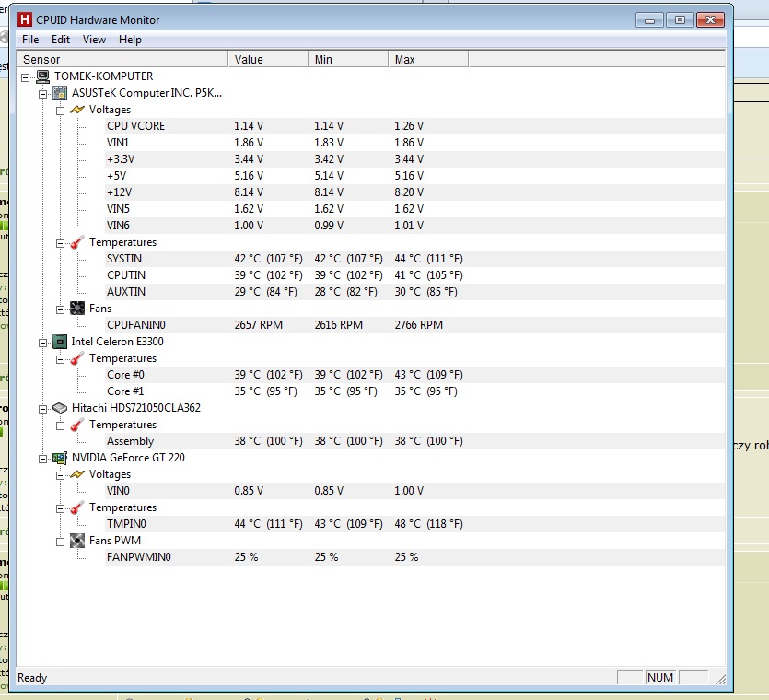Click the NUM status bar indicator

pos(660,678)
